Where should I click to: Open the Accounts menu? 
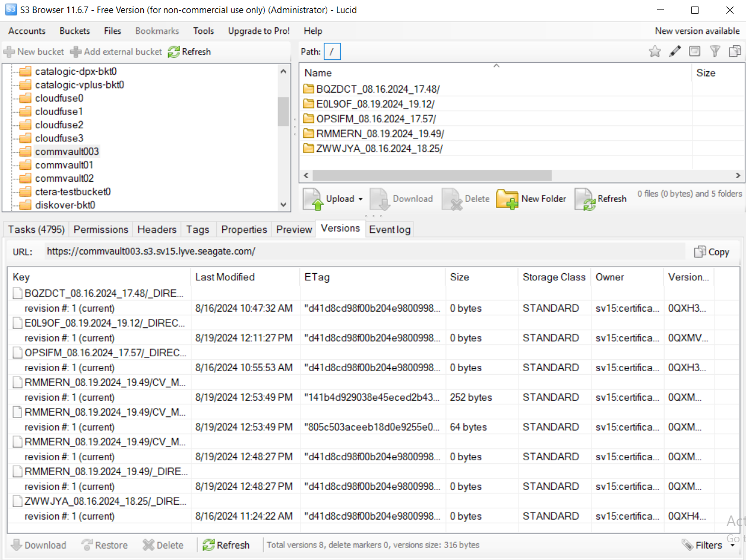[27, 31]
